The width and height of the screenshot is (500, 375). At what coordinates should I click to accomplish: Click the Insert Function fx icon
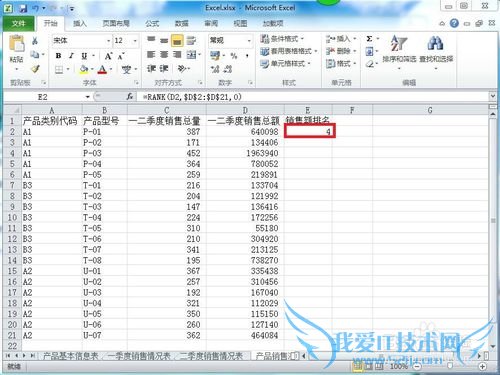click(x=130, y=97)
